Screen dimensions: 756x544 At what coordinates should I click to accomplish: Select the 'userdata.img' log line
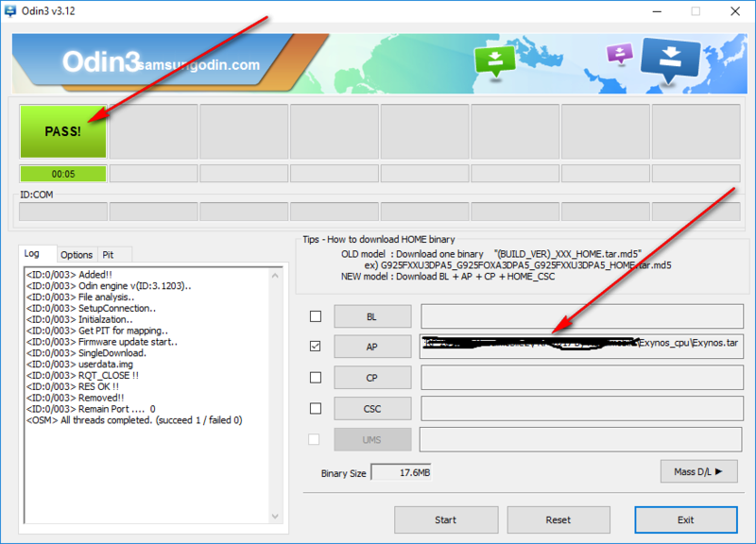pyautogui.click(x=79, y=365)
